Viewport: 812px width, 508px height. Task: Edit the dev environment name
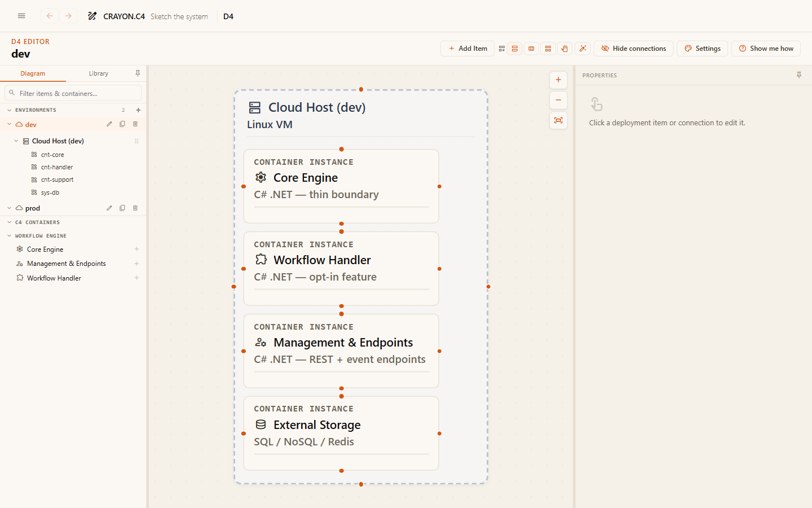click(109, 124)
